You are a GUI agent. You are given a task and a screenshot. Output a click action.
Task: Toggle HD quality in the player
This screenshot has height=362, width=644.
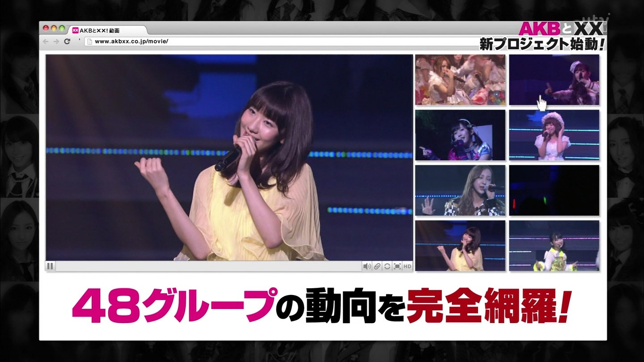(x=407, y=266)
